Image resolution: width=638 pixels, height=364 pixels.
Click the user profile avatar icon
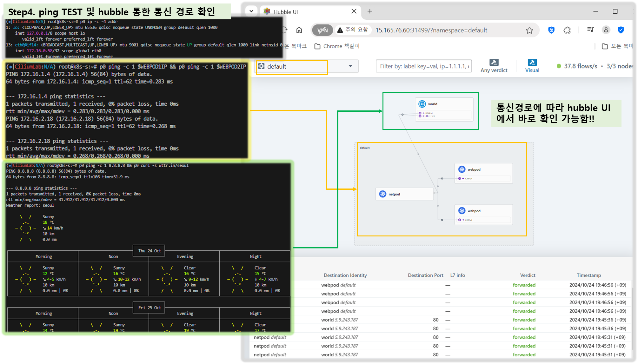pos(606,30)
